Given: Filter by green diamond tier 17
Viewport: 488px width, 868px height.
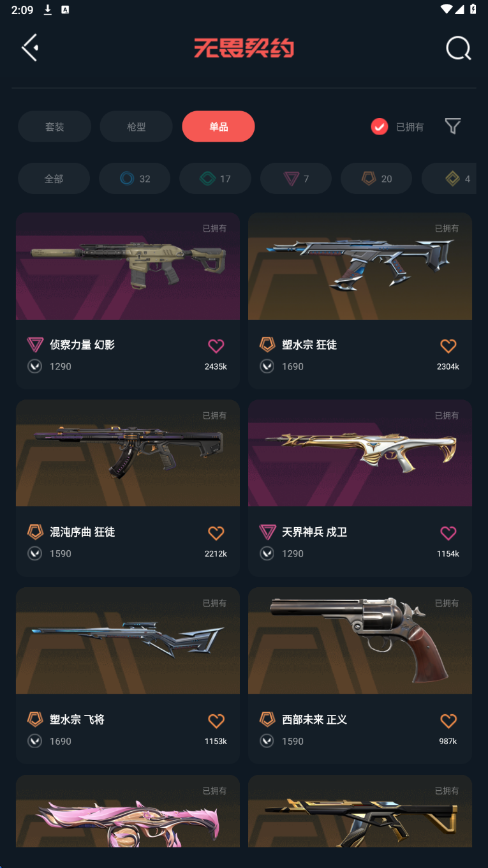Looking at the screenshot, I should (215, 179).
